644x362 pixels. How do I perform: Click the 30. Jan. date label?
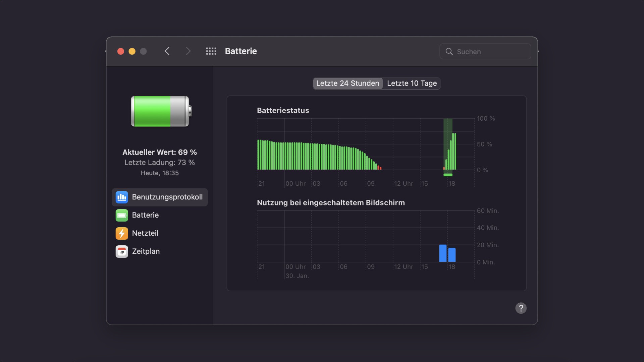[x=297, y=276]
